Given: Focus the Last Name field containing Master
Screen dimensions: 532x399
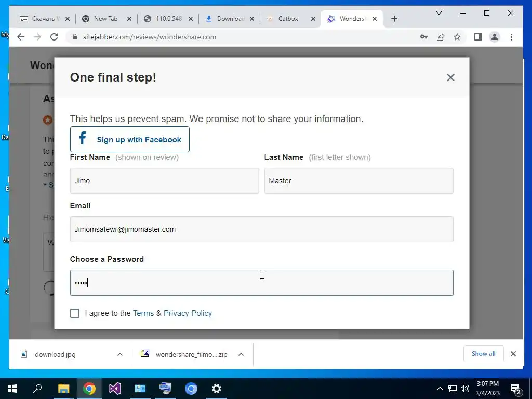Looking at the screenshot, I should (358, 181).
